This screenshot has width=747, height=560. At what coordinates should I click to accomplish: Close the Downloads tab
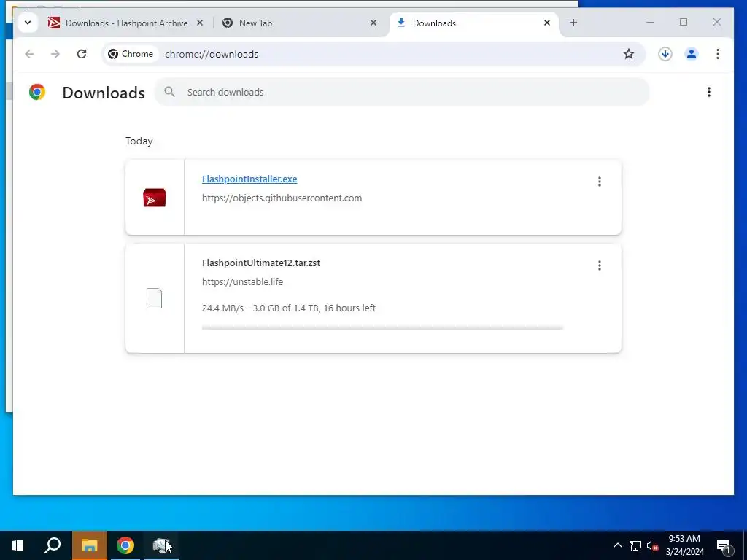coord(547,23)
